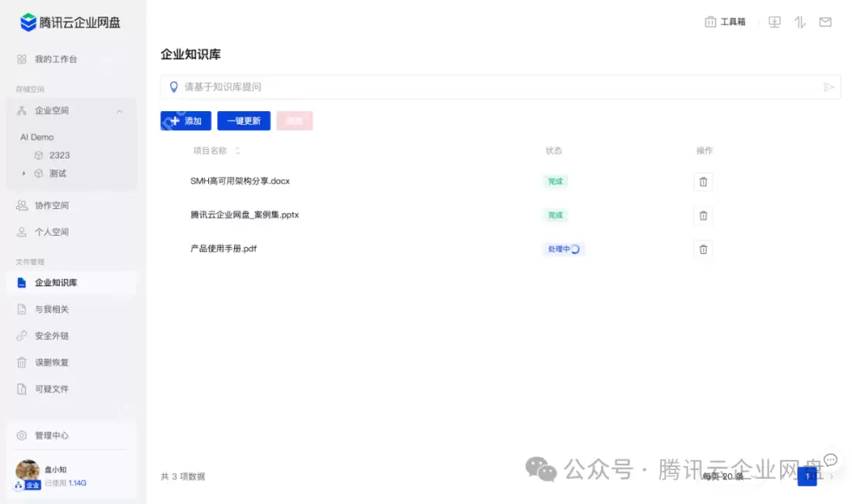This screenshot has width=852, height=504.
Task: Open 可疑文件 suspicious files section
Action: pos(55,389)
